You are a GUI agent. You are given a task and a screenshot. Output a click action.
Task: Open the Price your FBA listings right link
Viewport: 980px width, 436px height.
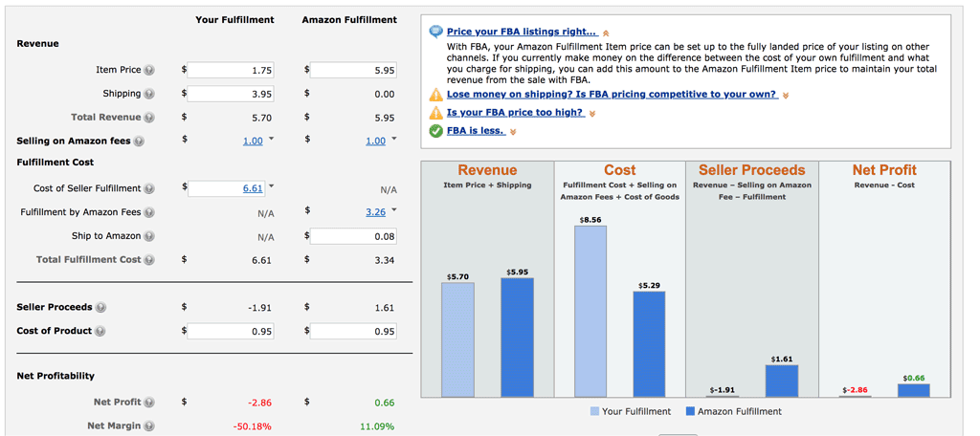[523, 32]
